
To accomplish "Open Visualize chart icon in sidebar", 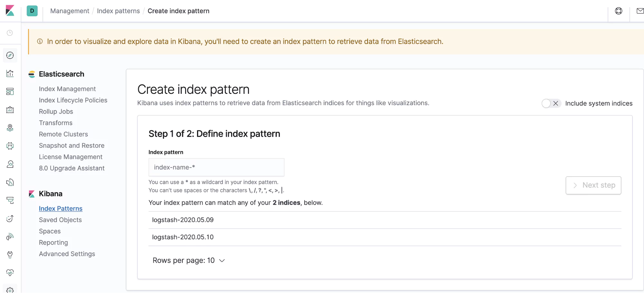I will [10, 73].
